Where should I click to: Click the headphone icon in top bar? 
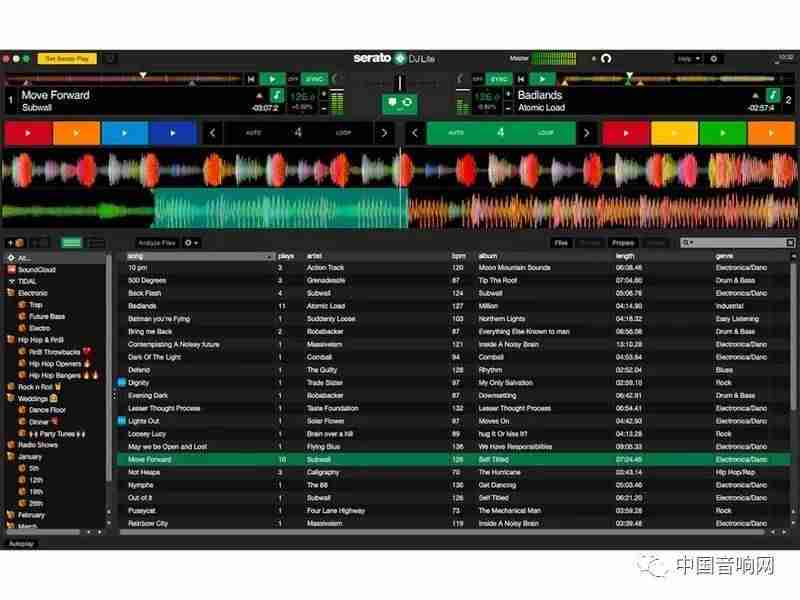point(606,59)
